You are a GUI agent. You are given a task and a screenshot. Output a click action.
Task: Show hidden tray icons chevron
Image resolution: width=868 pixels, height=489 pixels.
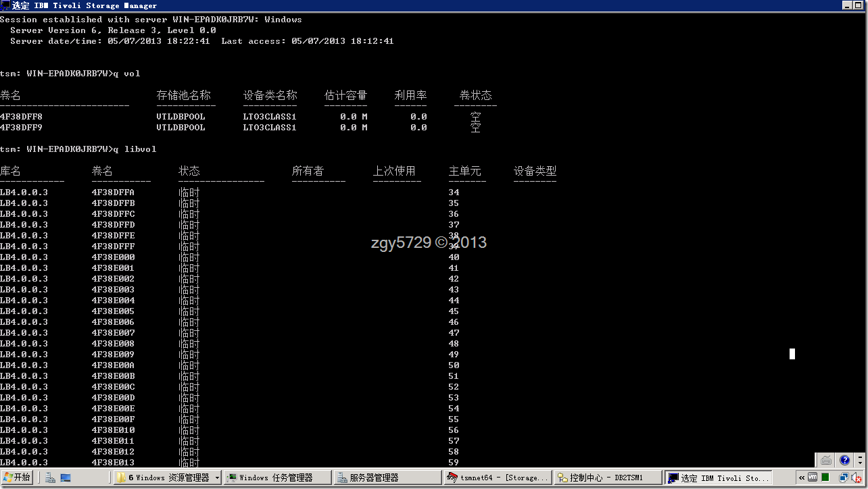point(802,478)
